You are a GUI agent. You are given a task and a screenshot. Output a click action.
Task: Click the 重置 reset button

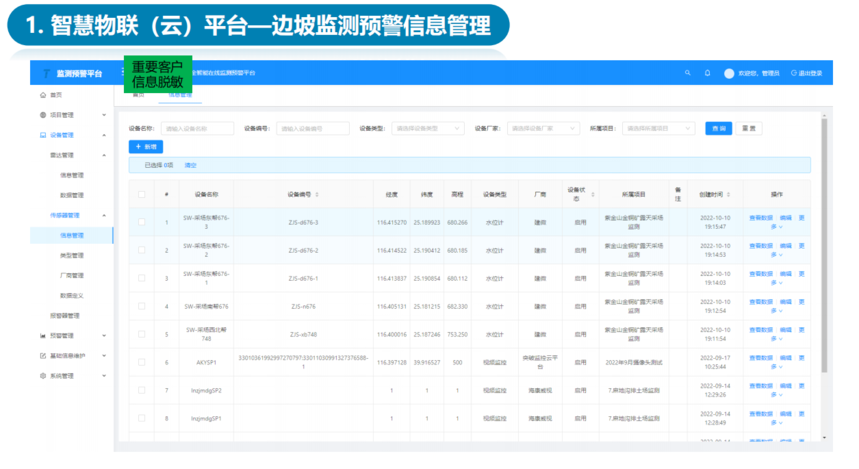(748, 128)
